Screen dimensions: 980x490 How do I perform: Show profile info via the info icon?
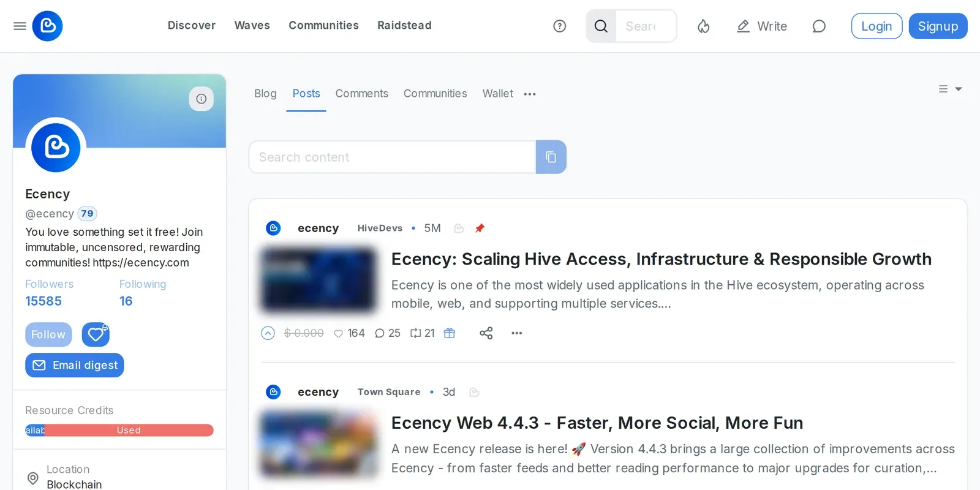click(x=201, y=99)
